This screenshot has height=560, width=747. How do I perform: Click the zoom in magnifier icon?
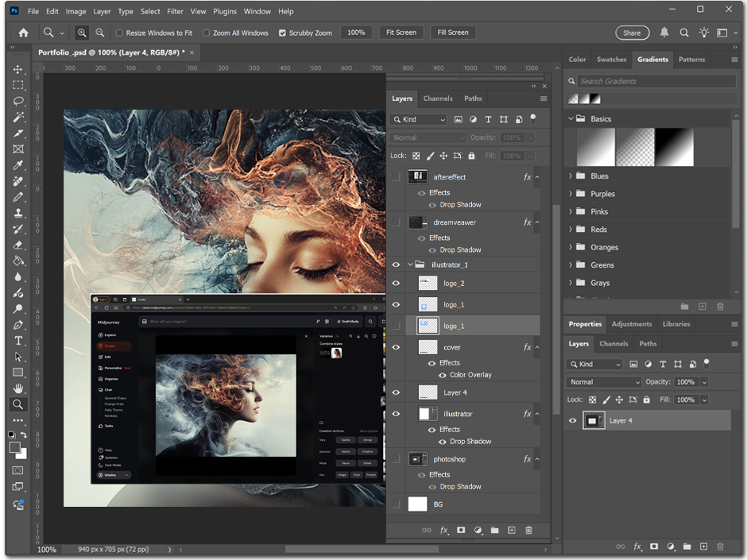point(82,33)
